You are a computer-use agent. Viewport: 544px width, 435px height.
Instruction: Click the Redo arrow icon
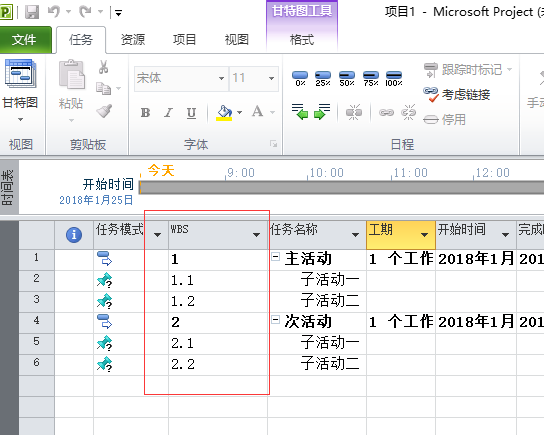(85, 12)
